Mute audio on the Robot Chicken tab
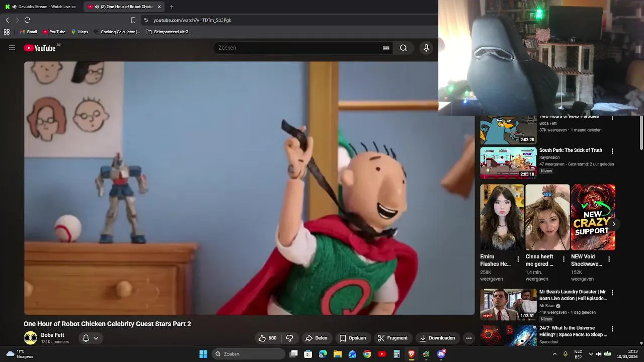This screenshot has width=644, height=362. point(97,7)
